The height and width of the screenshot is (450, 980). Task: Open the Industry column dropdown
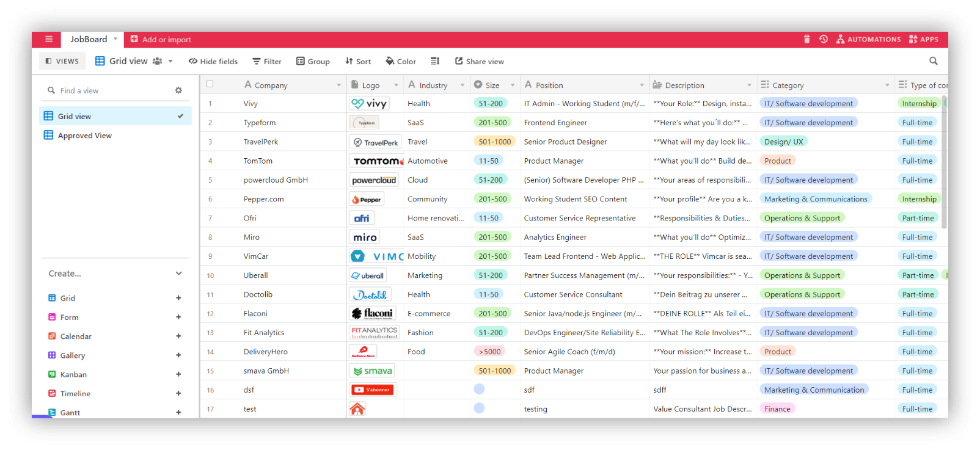(463, 85)
